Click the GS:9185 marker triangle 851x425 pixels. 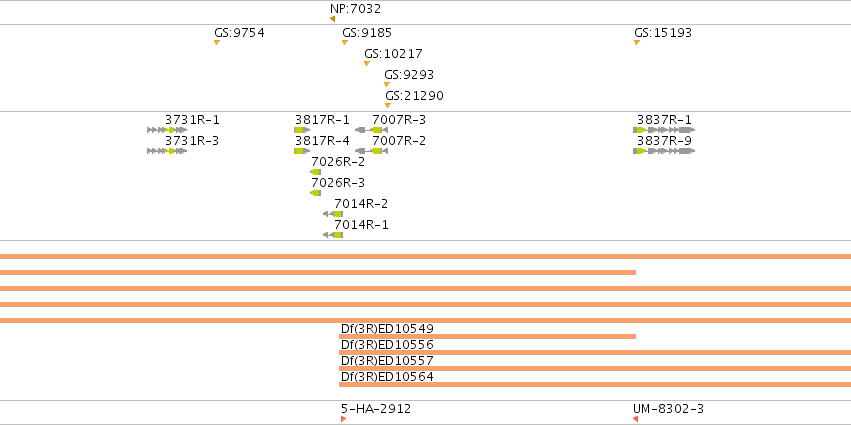pos(345,42)
